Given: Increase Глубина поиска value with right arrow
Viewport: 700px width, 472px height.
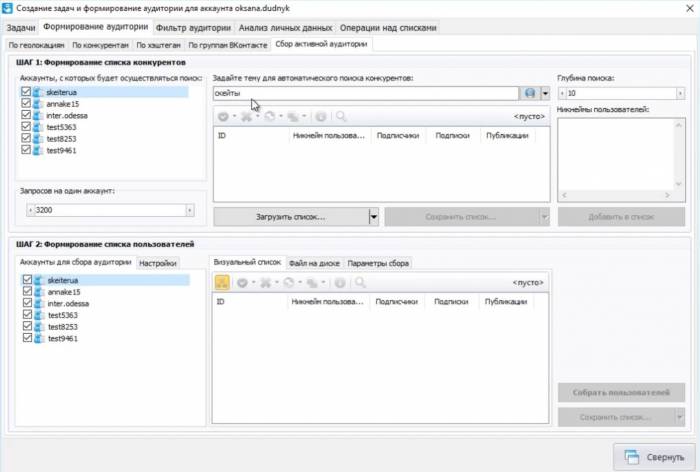Looking at the screenshot, I should (x=681, y=92).
